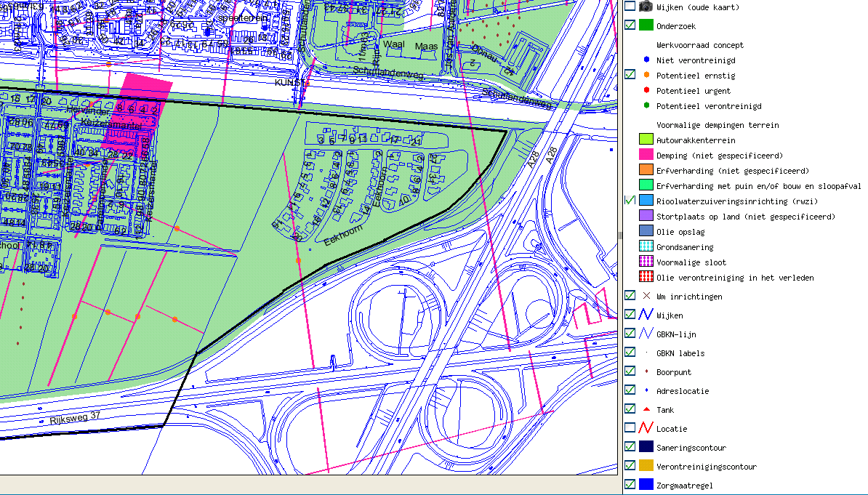Click the pink Demping color swatch
This screenshot has width=868, height=495.
pos(646,155)
